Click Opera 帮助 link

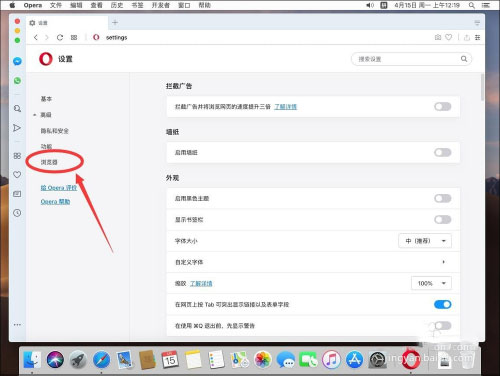[x=55, y=202]
